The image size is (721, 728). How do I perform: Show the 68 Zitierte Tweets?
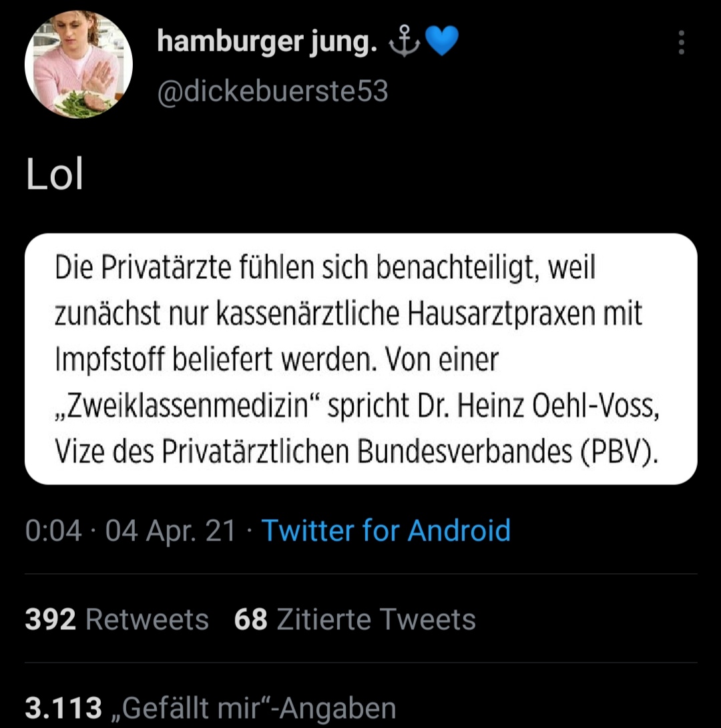tap(354, 619)
